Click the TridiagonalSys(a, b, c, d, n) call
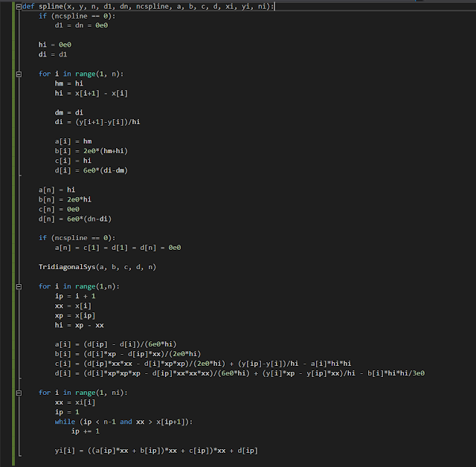476x467 pixels. (97, 267)
